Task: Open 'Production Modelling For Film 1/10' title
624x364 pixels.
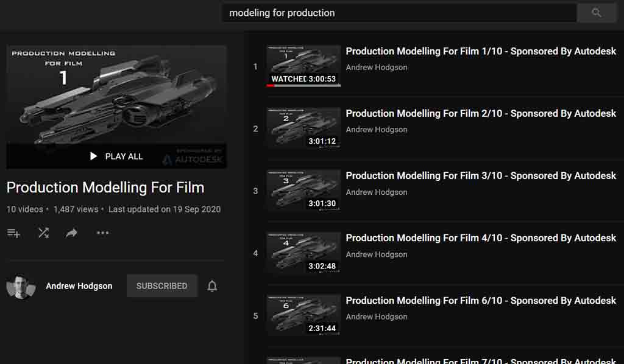Action: click(481, 51)
